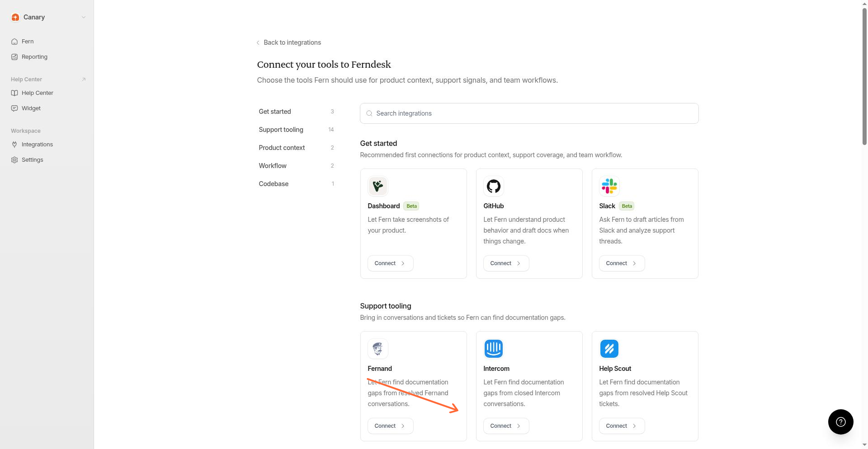Jump to Workflow category

tap(297, 166)
